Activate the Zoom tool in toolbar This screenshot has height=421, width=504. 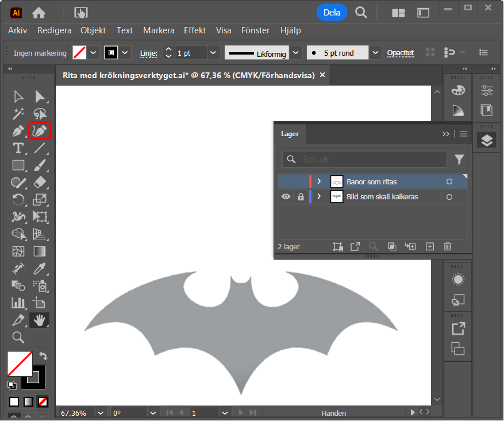point(18,337)
